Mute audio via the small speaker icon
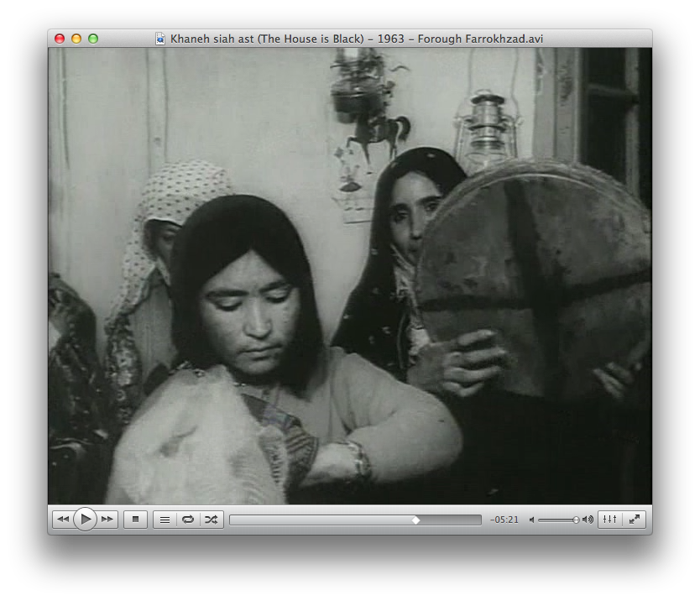The image size is (700, 601). (x=531, y=520)
